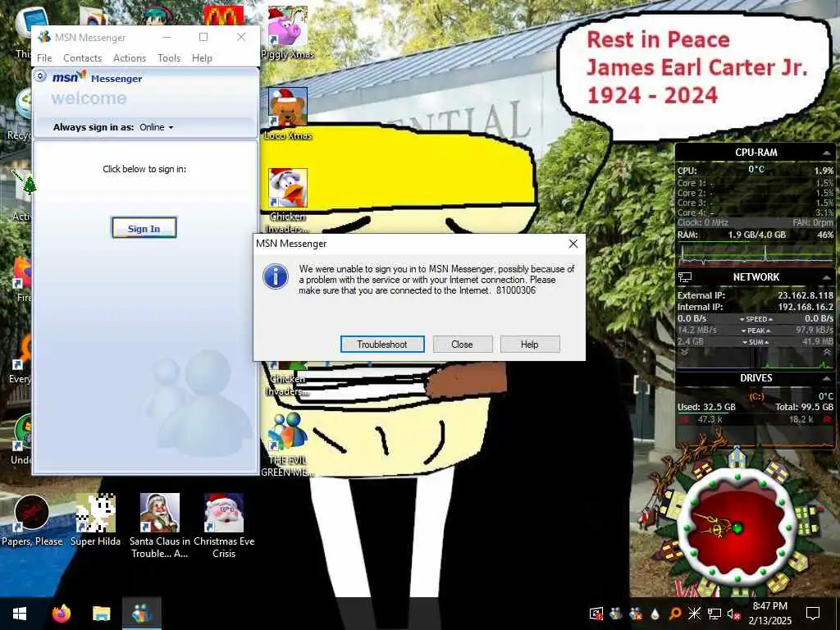Dismiss the error dialog with the X
840x630 pixels.
[573, 244]
